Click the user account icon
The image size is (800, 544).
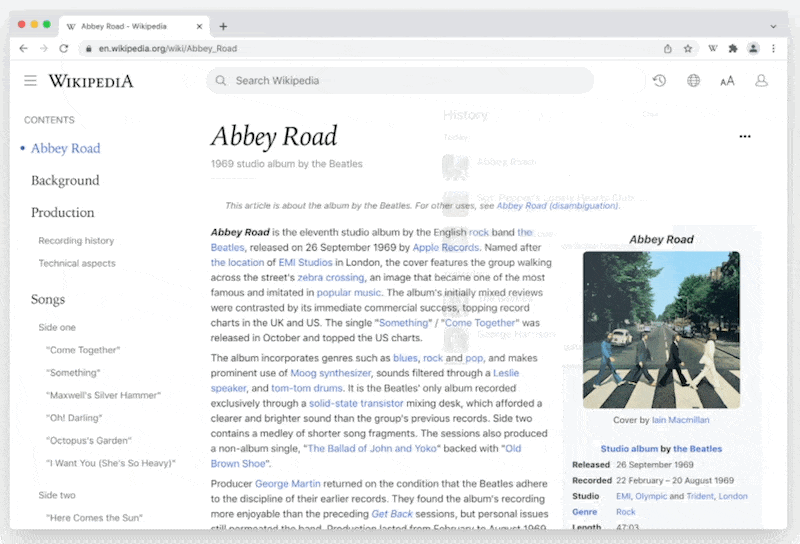(x=761, y=81)
